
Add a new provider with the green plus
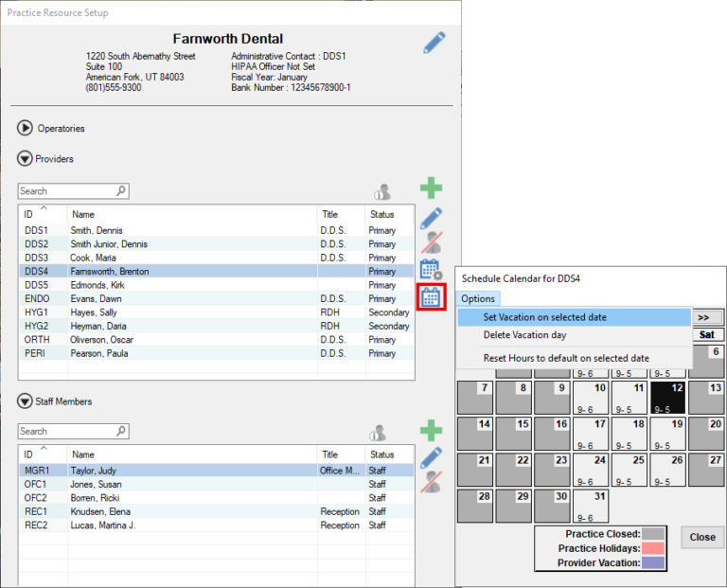[x=432, y=187]
